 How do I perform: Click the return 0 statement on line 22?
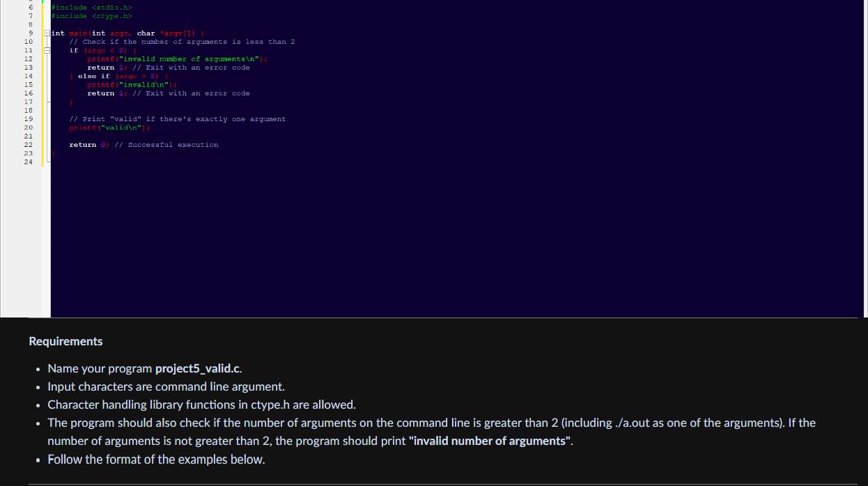(x=87, y=144)
